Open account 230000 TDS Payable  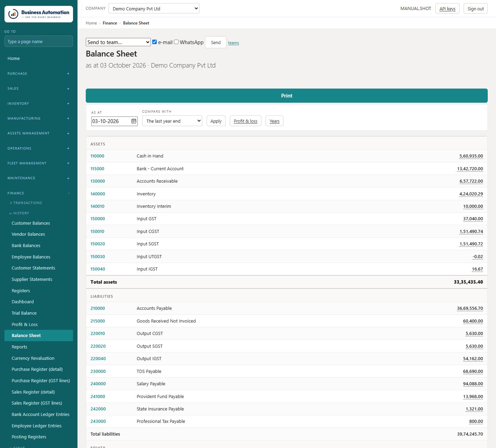click(98, 371)
